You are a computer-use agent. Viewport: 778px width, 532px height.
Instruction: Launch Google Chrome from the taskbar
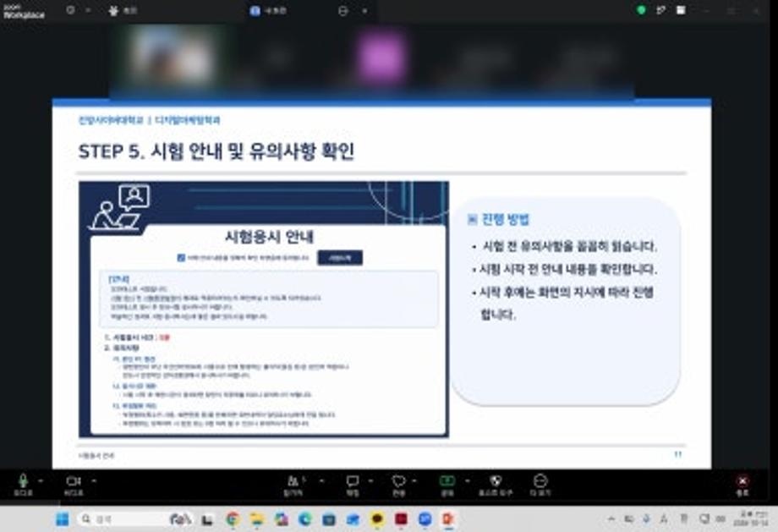[x=232, y=519]
